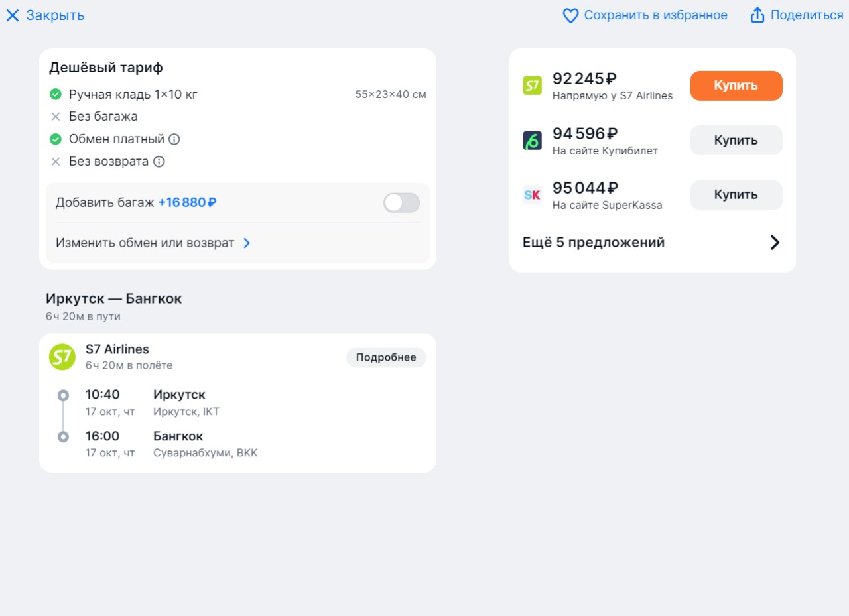This screenshot has height=616, width=849.
Task: Click the info icon next to Обмен платный
Action: (x=174, y=139)
